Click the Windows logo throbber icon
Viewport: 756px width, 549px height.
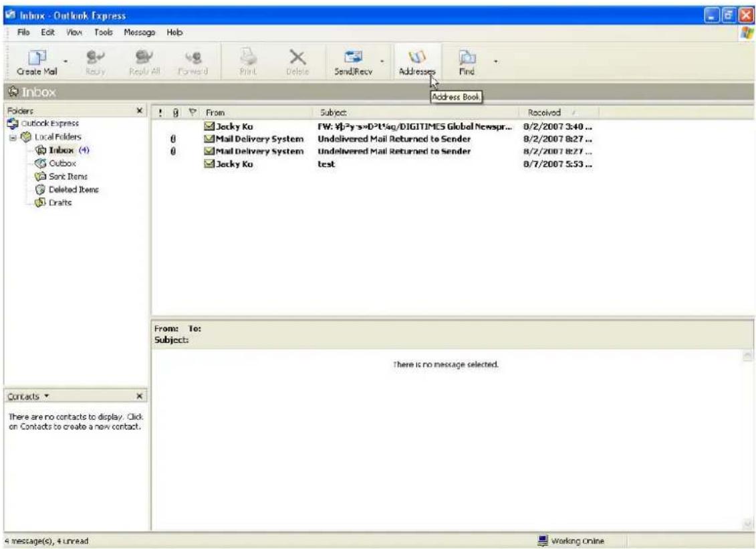[747, 33]
